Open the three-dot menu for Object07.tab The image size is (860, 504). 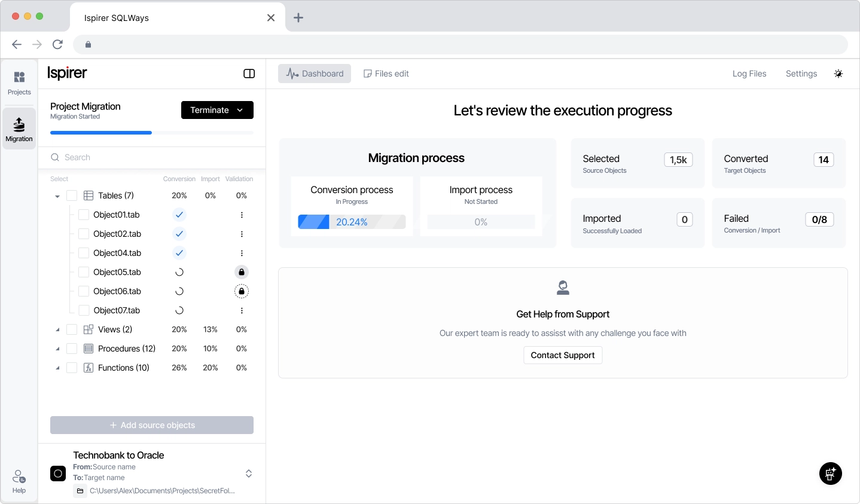point(242,310)
